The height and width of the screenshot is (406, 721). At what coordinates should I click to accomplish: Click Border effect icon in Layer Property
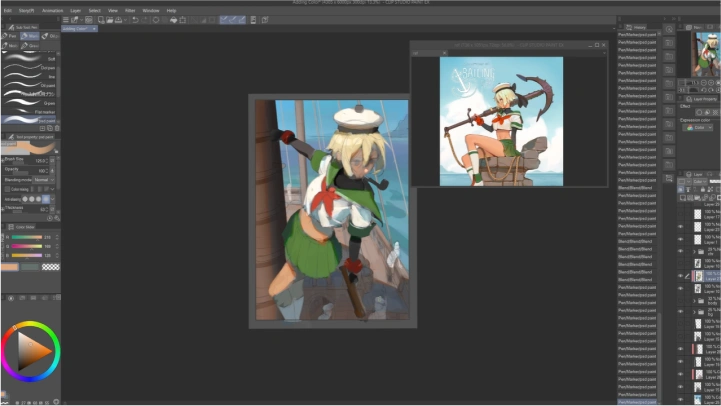point(699,112)
